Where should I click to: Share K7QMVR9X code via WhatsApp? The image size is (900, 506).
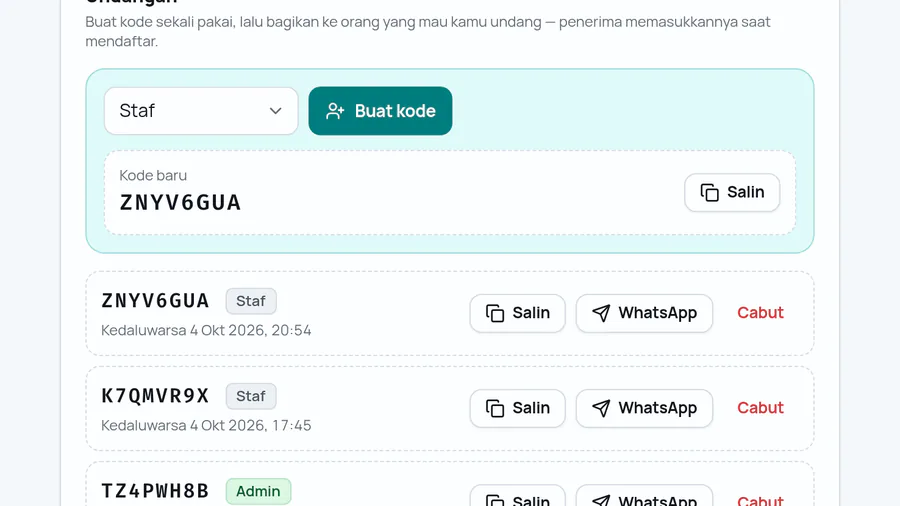[x=644, y=408]
